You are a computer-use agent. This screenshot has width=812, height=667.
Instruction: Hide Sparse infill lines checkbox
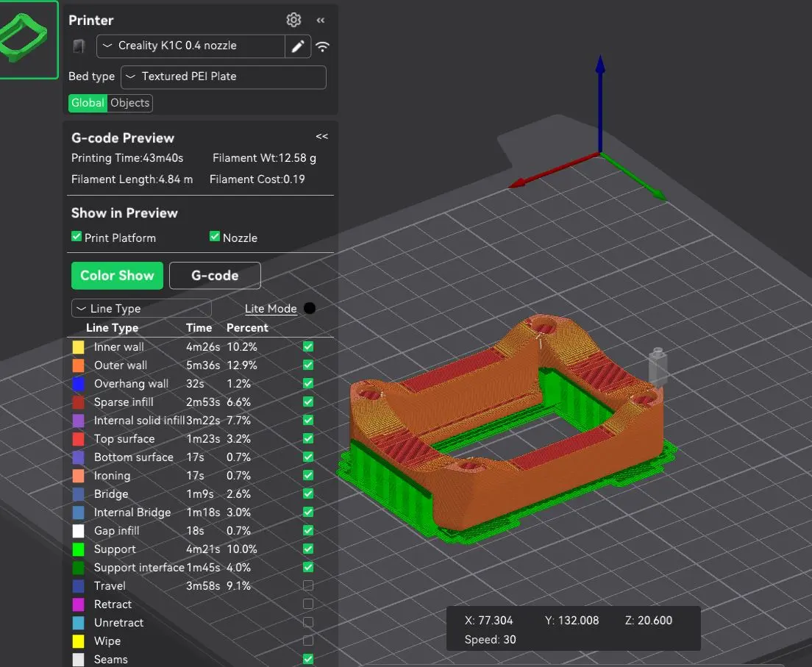click(x=308, y=402)
